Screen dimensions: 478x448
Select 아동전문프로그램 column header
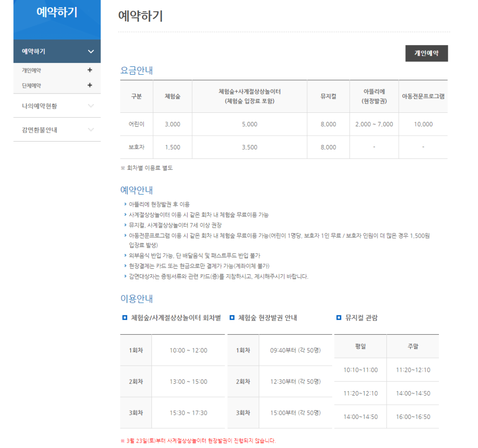coord(423,97)
